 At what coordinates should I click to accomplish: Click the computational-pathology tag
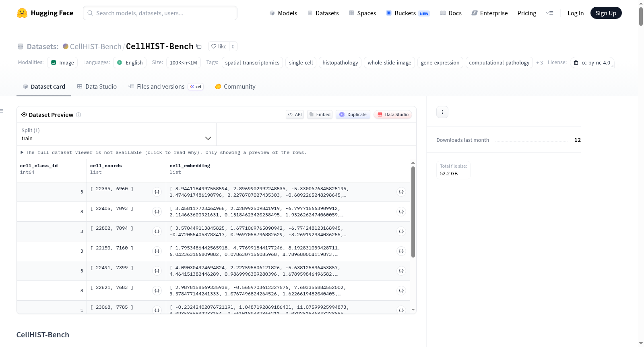(499, 62)
